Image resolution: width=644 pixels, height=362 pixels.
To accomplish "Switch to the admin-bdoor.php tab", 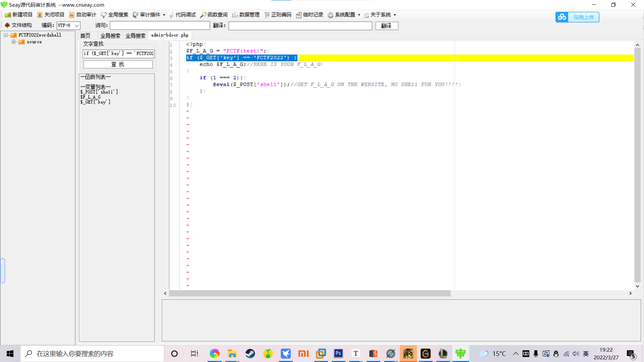I will pyautogui.click(x=170, y=35).
